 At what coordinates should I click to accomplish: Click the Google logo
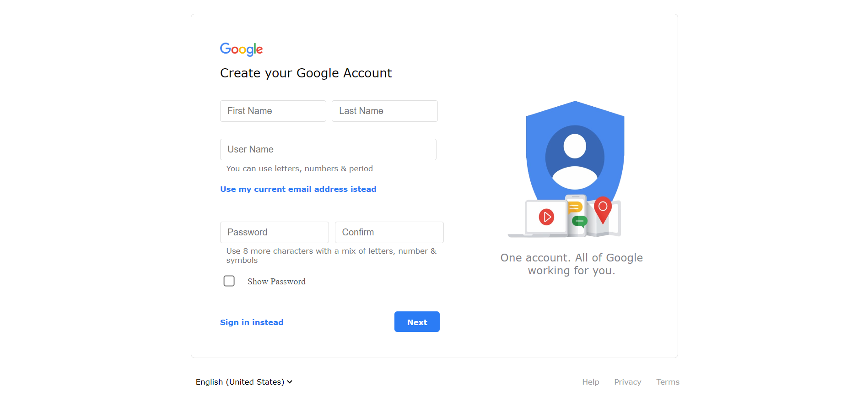click(x=241, y=49)
